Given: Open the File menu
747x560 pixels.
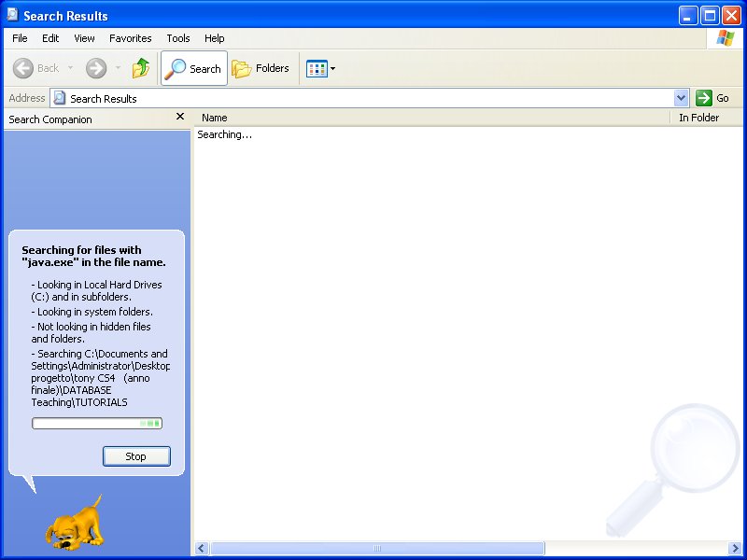Looking at the screenshot, I should (20, 38).
